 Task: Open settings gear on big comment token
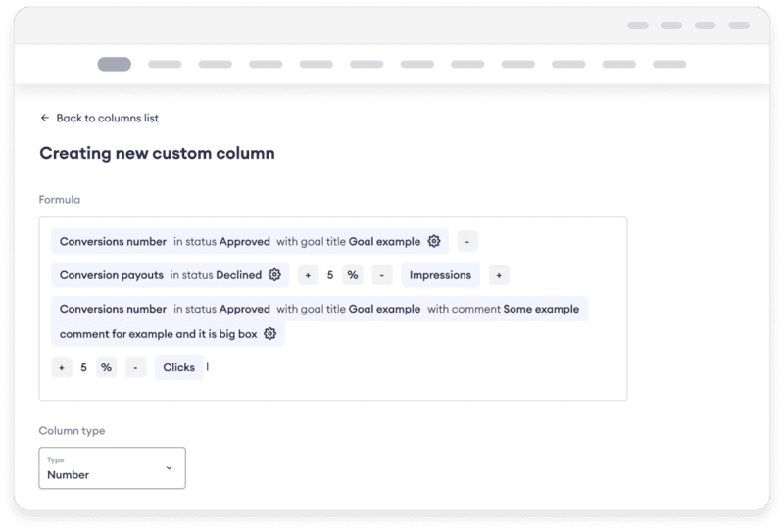[269, 334]
